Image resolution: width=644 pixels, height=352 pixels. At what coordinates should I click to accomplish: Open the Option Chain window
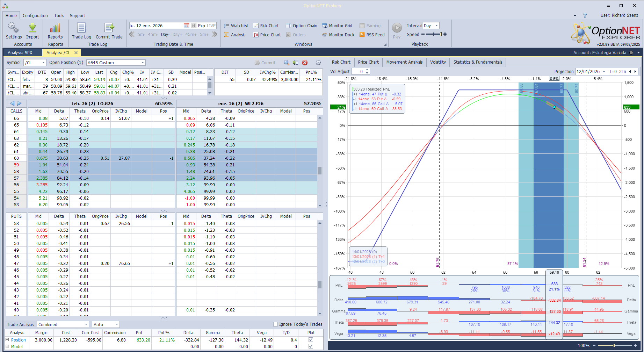click(x=302, y=26)
